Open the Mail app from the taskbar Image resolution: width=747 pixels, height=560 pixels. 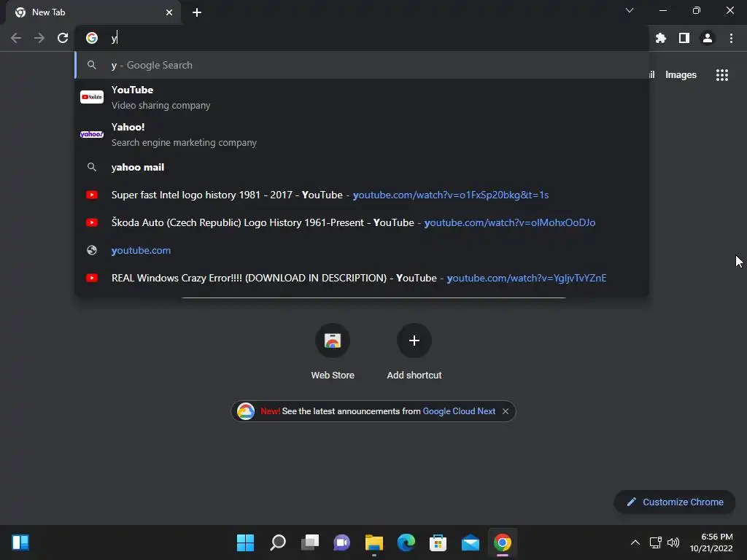pyautogui.click(x=471, y=542)
